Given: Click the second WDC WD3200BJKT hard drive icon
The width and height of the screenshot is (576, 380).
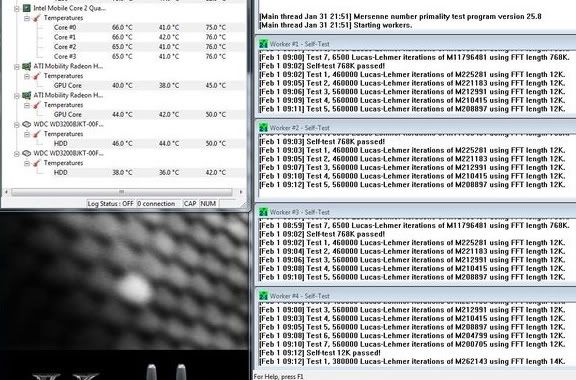Looking at the screenshot, I should click(x=26, y=153).
